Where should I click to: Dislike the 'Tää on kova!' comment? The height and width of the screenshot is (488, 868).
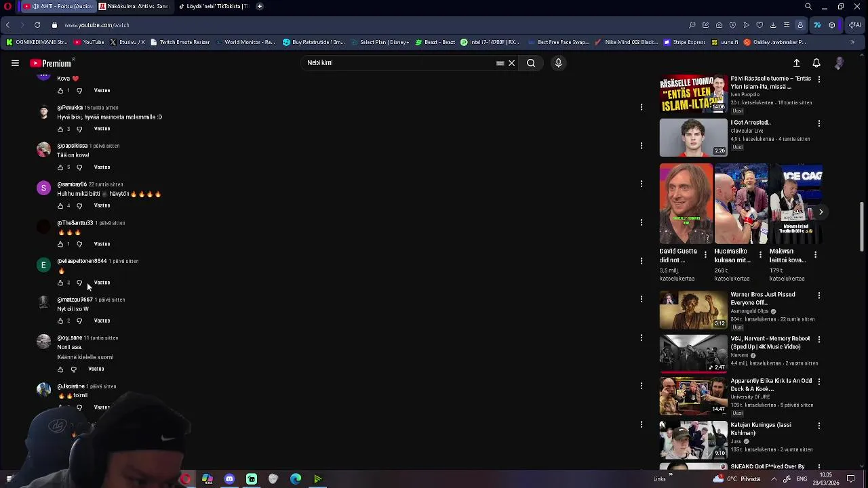click(79, 167)
